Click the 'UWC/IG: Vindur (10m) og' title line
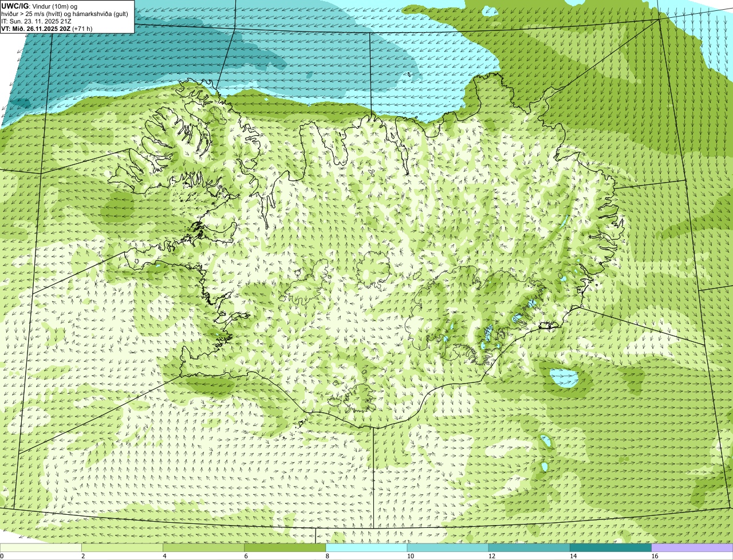This screenshot has width=733, height=560. pos(40,6)
